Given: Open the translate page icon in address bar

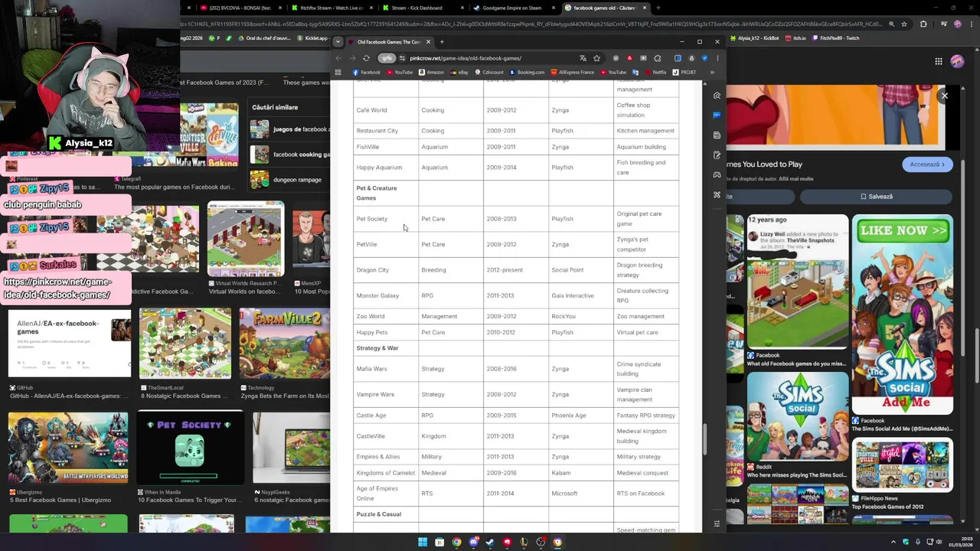Looking at the screenshot, I should click(x=583, y=58).
